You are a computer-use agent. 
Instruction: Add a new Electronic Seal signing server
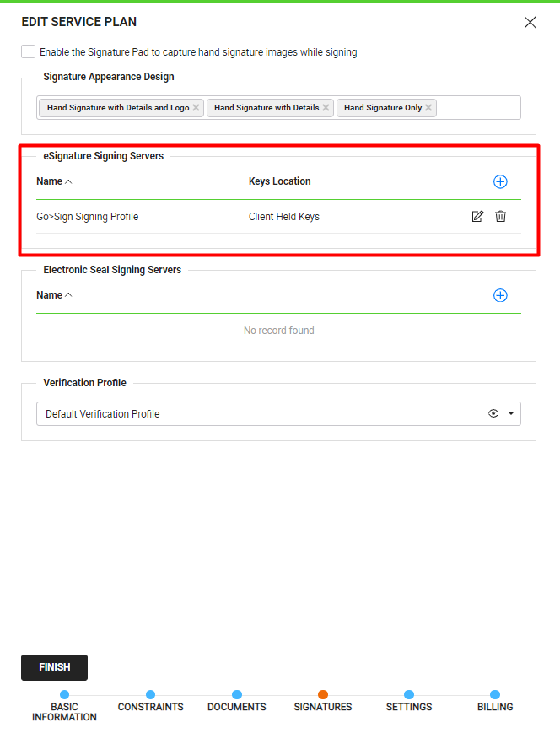pos(500,295)
